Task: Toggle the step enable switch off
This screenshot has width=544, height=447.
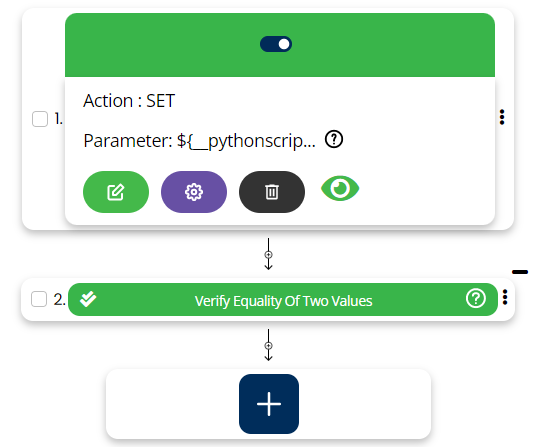Action: click(276, 44)
